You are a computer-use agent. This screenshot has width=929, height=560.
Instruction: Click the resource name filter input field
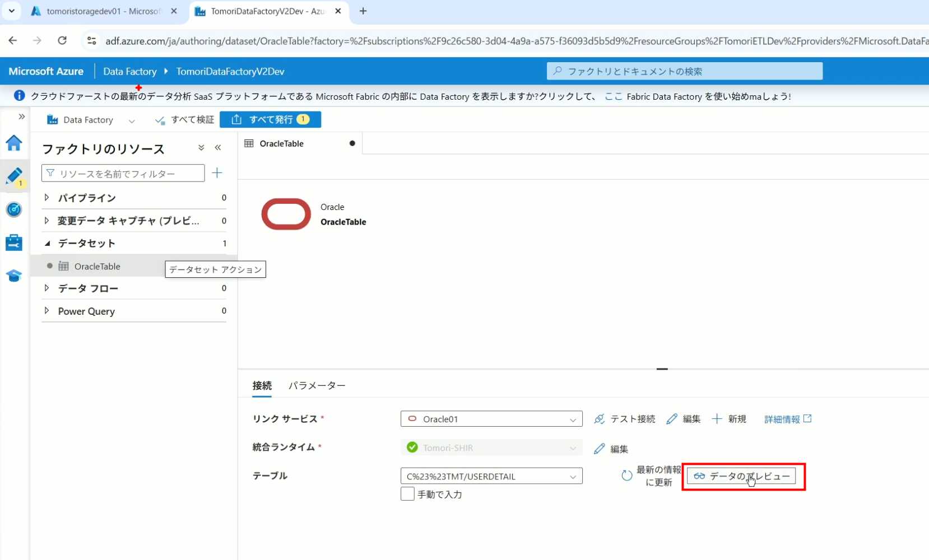(x=123, y=174)
